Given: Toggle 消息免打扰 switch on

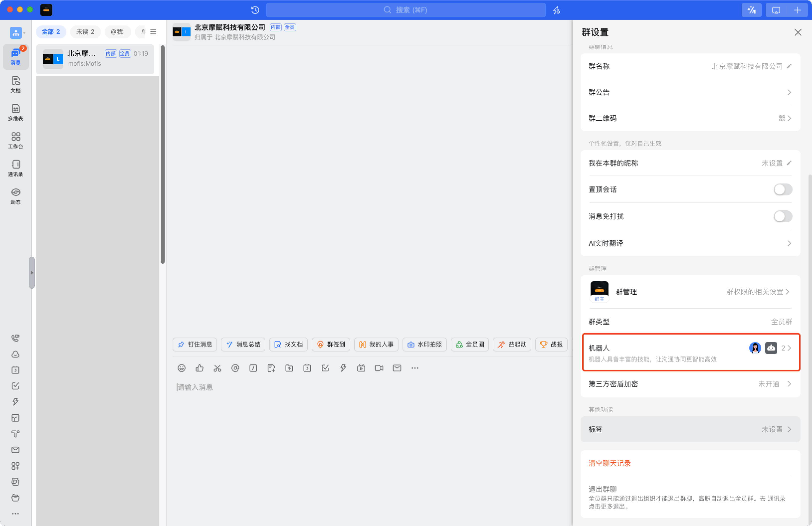Looking at the screenshot, I should [x=783, y=216].
